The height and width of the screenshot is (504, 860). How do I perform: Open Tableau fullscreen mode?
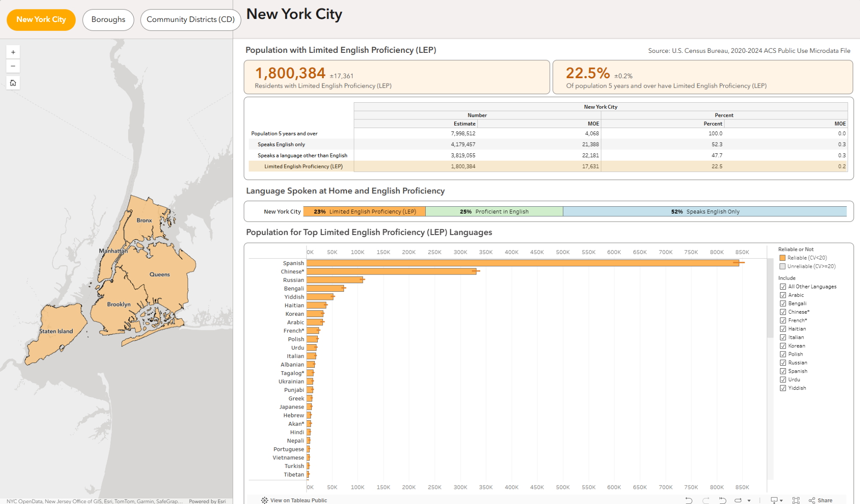[x=796, y=500]
